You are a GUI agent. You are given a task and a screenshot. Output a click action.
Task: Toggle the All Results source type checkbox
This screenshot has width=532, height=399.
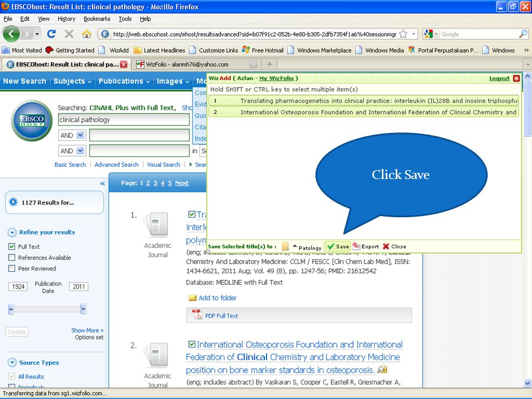click(x=12, y=376)
